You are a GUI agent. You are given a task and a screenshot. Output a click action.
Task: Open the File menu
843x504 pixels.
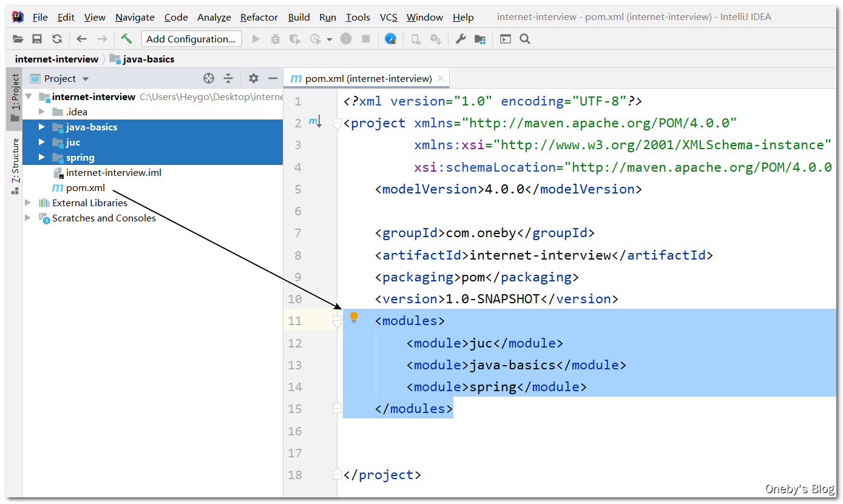[x=40, y=17]
